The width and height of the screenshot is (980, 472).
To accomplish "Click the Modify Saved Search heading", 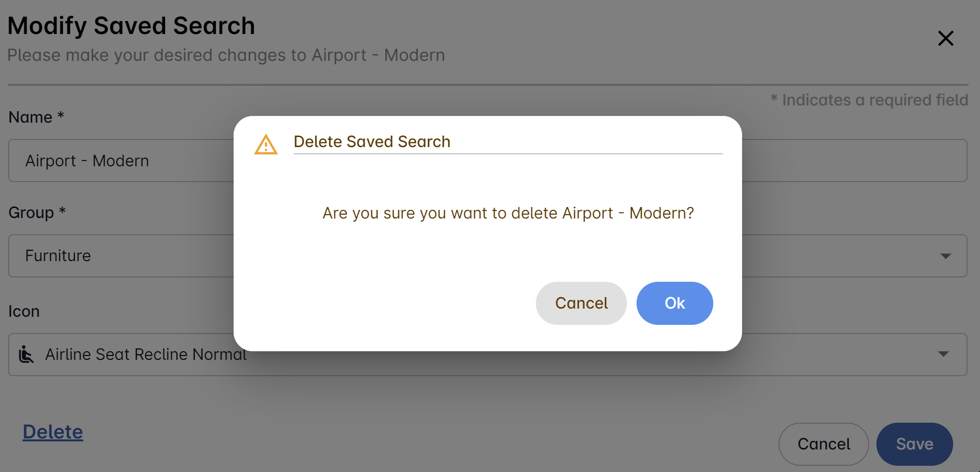I will (x=131, y=26).
